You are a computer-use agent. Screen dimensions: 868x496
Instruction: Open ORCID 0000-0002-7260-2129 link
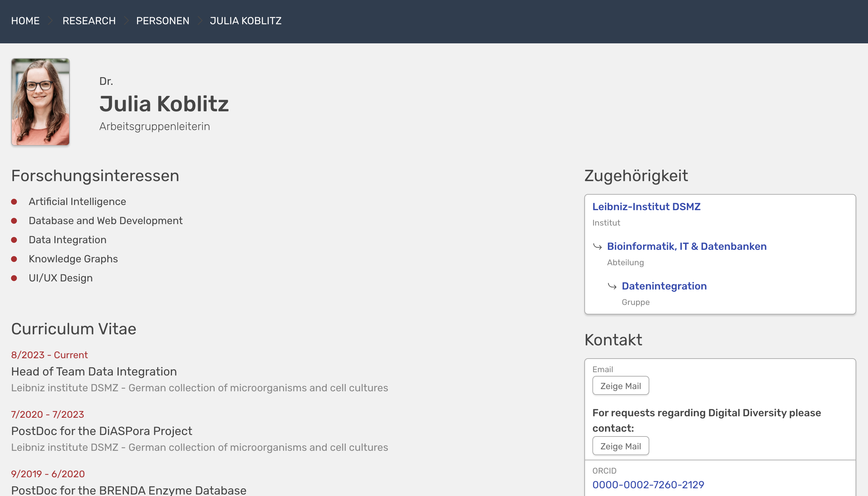pos(648,485)
